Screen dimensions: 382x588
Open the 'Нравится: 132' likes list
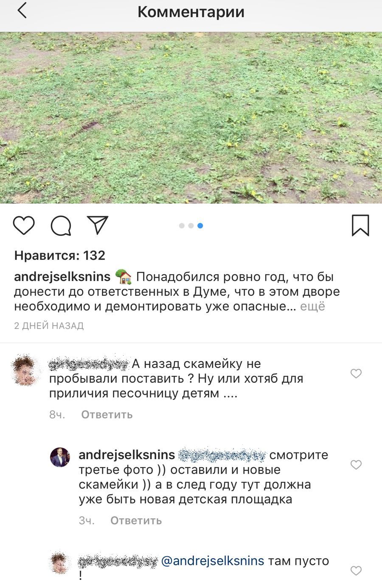60,255
